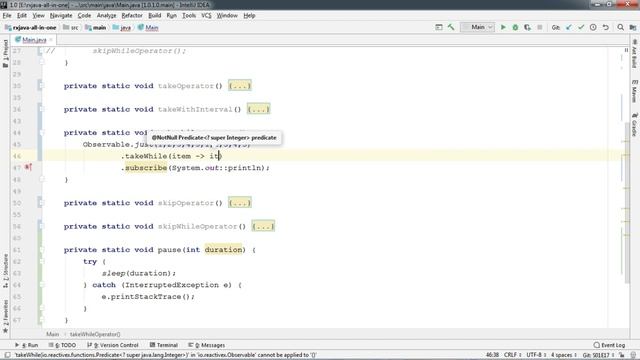Run Main with coverage icon
This screenshot has width=640, height=360.
coord(527,27)
